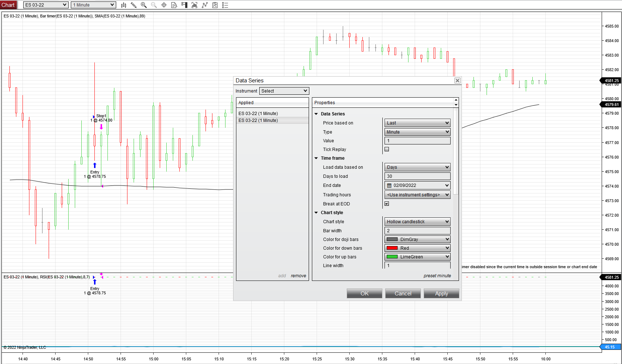Open the Data Box icon in toolbar
The image size is (622, 364).
coord(174,5)
